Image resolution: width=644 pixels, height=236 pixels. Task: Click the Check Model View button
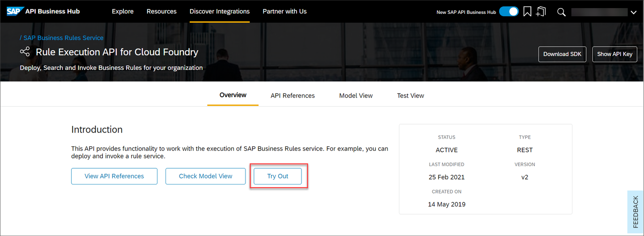[x=205, y=176]
